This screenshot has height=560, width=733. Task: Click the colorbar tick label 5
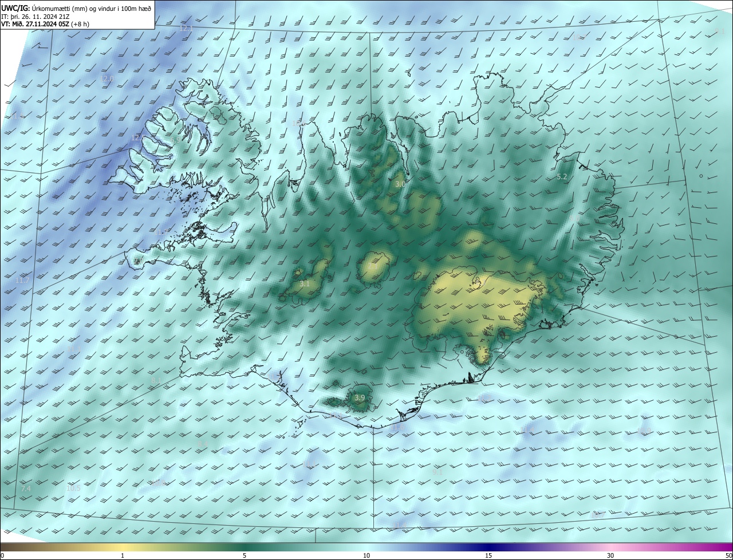click(245, 556)
